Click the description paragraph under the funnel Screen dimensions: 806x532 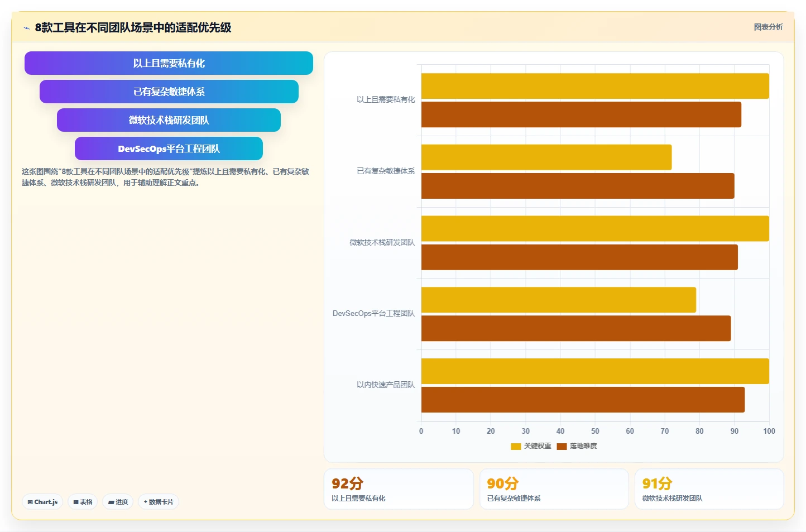point(165,177)
